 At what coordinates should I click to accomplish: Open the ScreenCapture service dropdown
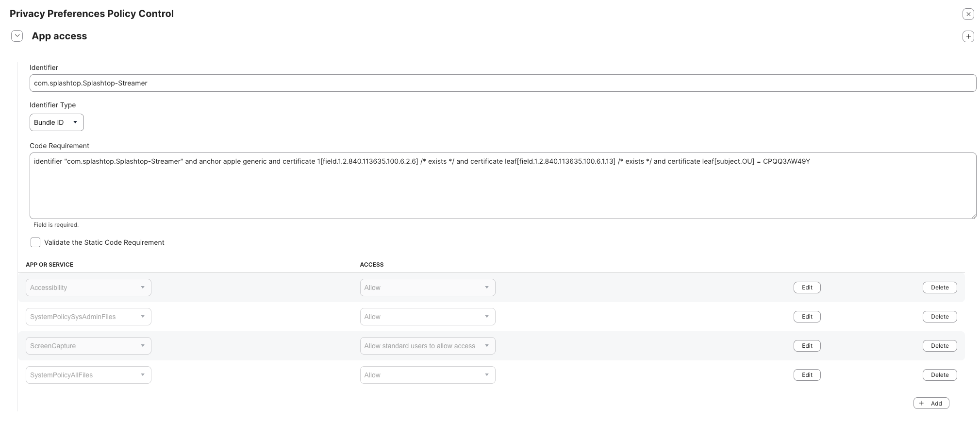point(88,346)
